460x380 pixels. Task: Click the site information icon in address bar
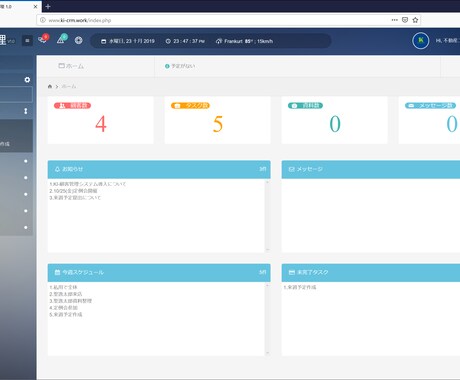tap(43, 20)
